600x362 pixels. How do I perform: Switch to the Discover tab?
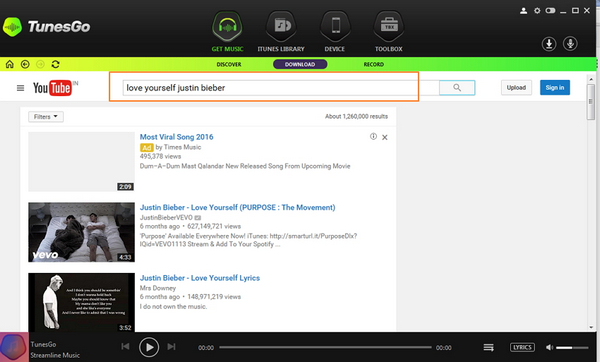[x=229, y=64]
